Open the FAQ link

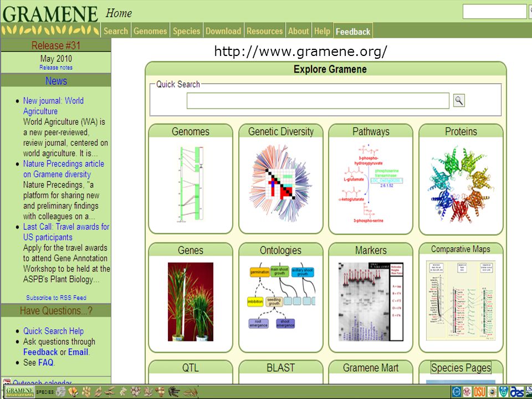click(x=45, y=362)
